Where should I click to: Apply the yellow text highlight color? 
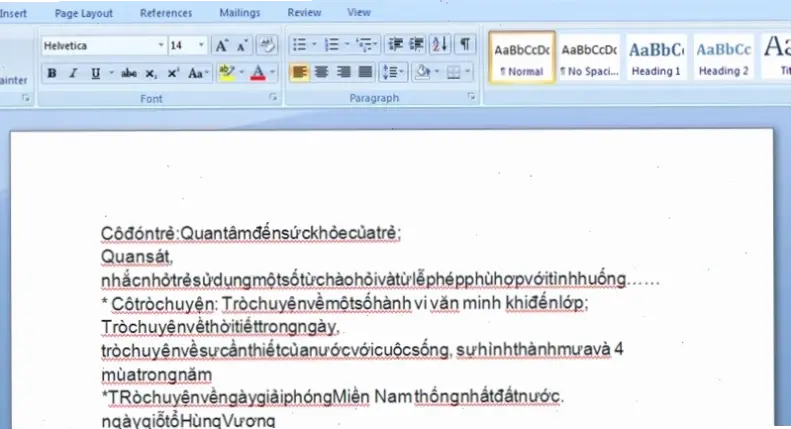pos(226,73)
